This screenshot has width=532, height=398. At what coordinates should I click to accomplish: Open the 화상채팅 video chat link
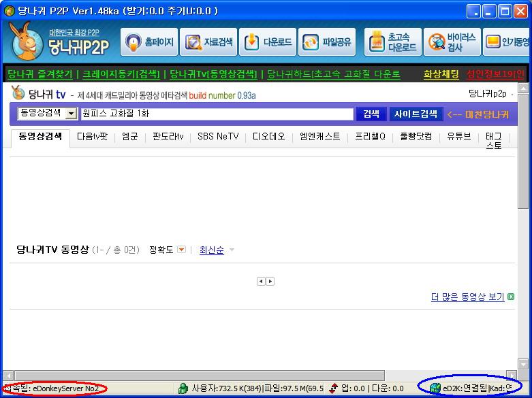tap(441, 74)
